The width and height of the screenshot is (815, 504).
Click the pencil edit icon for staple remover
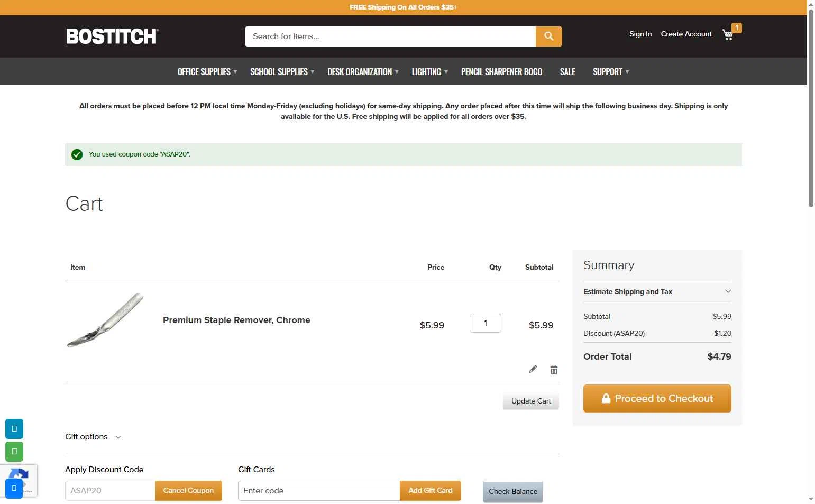point(533,369)
